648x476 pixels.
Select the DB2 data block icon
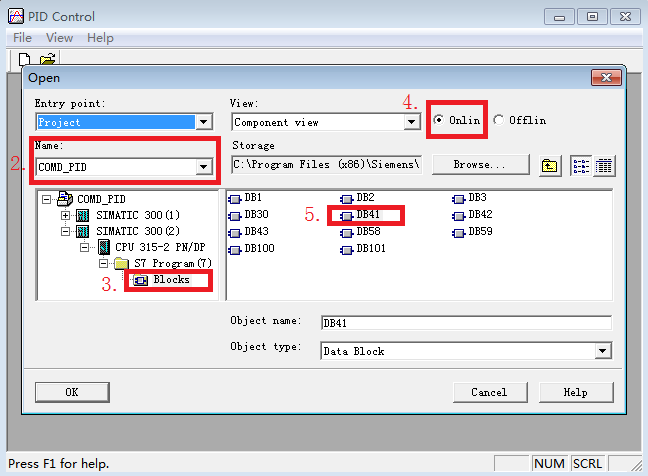pyautogui.click(x=346, y=199)
